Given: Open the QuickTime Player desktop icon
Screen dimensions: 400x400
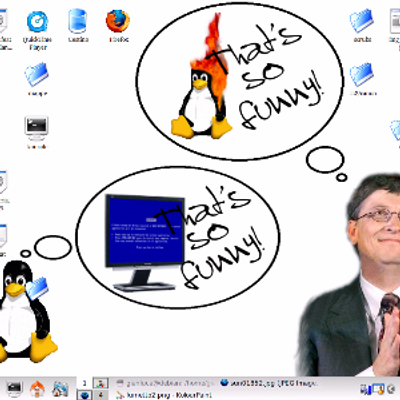Looking at the screenshot, I should pyautogui.click(x=37, y=22).
